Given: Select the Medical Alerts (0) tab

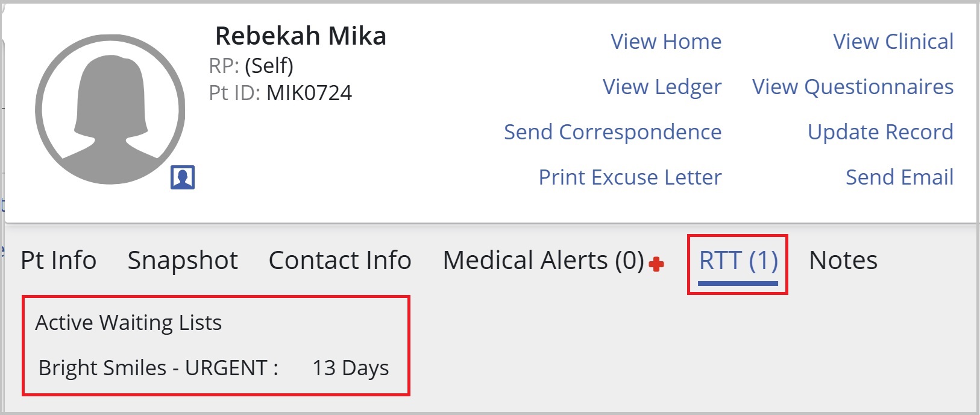Looking at the screenshot, I should (544, 261).
